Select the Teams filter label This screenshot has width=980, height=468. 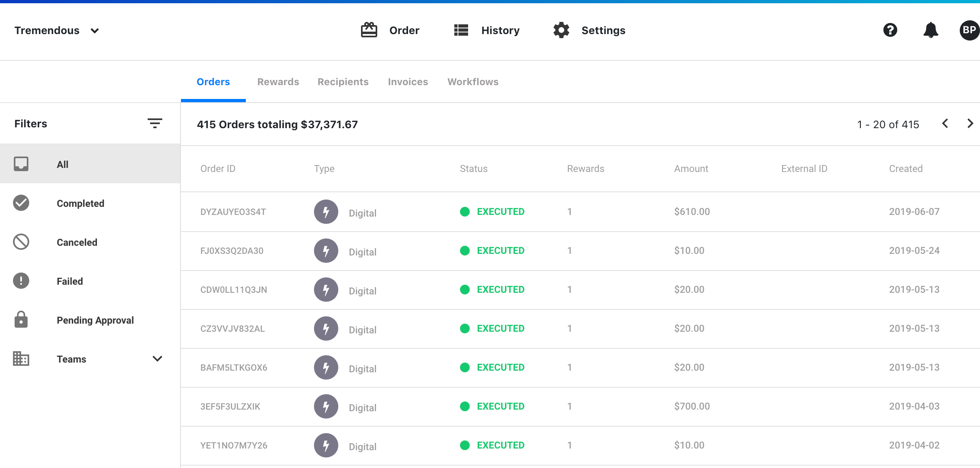pyautogui.click(x=71, y=359)
